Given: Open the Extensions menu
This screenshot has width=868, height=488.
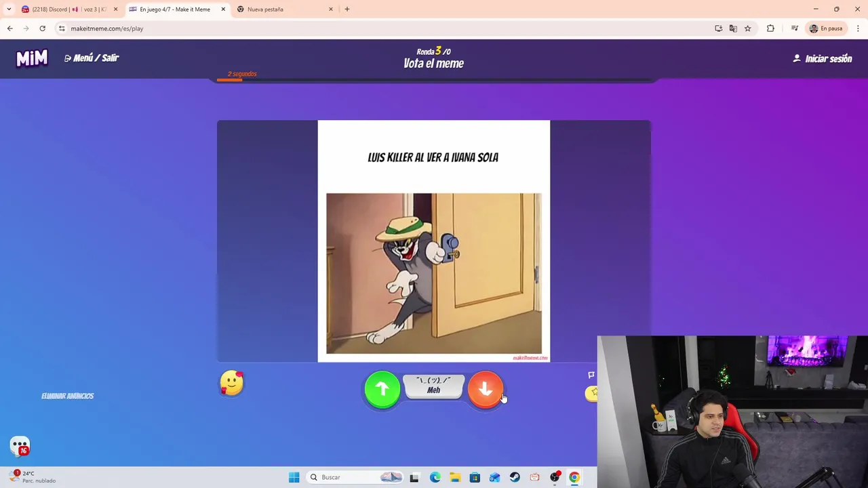Looking at the screenshot, I should click(x=770, y=28).
